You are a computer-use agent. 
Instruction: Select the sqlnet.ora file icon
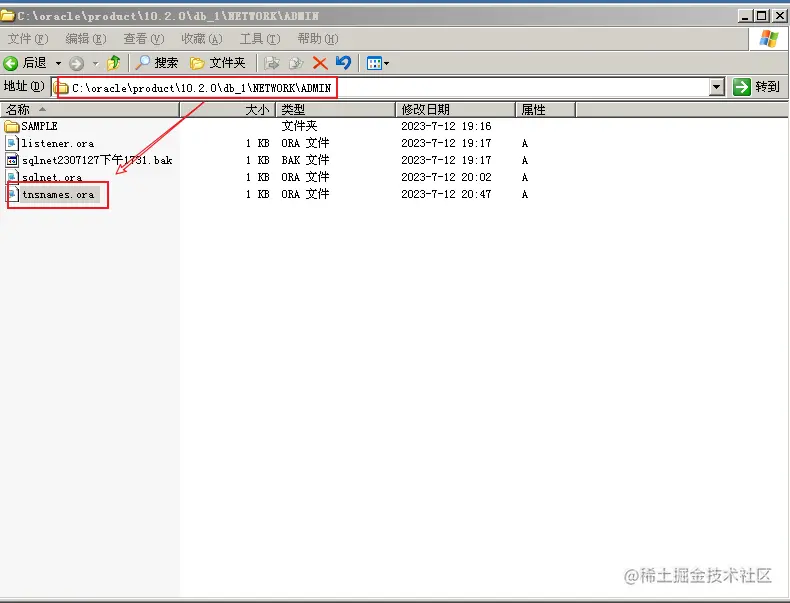tap(12, 177)
